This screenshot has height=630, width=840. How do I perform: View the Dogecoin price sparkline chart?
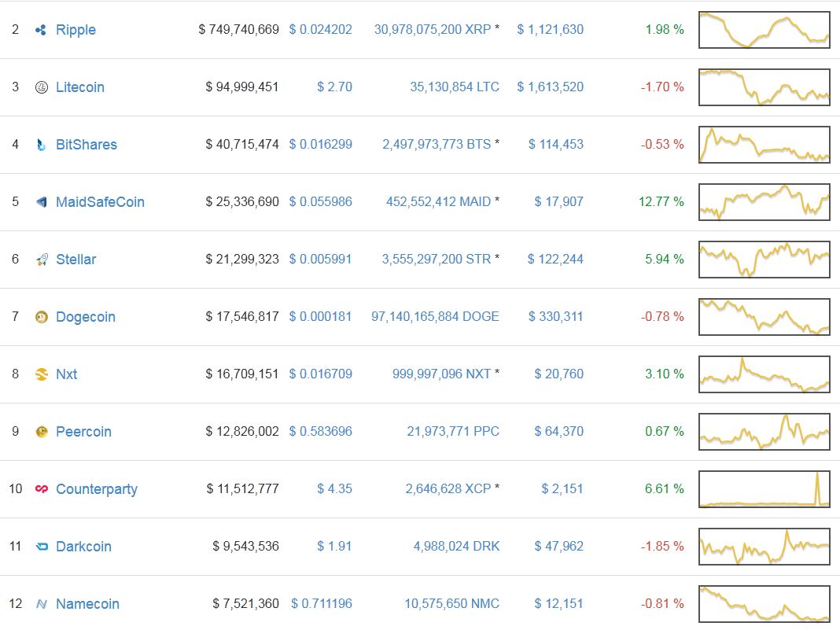764,317
